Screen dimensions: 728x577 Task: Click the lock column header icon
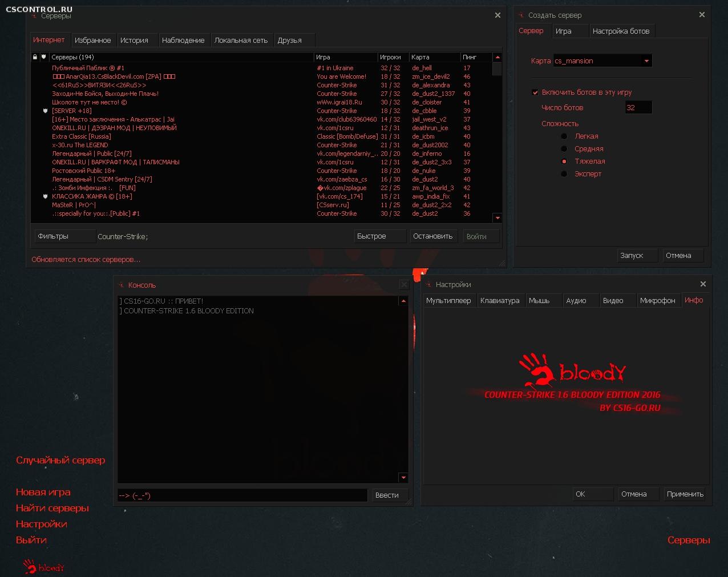35,57
